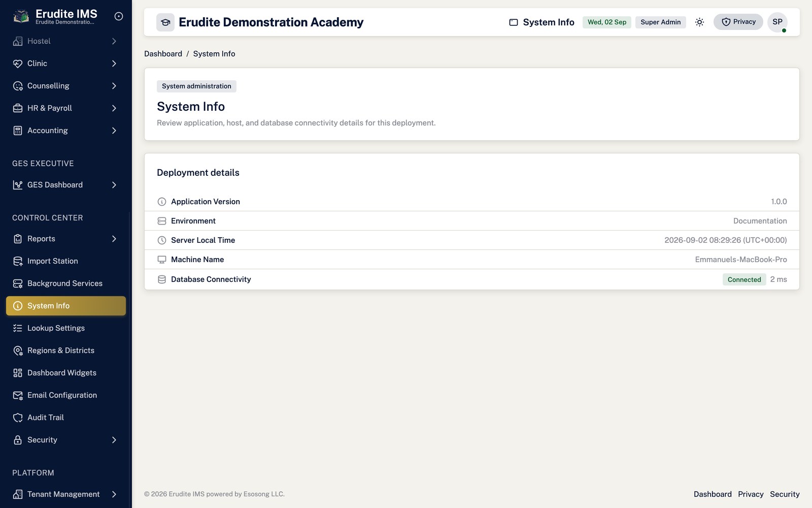Click the Dashboard Widgets grid icon
This screenshot has height=508, width=812.
coord(18,373)
